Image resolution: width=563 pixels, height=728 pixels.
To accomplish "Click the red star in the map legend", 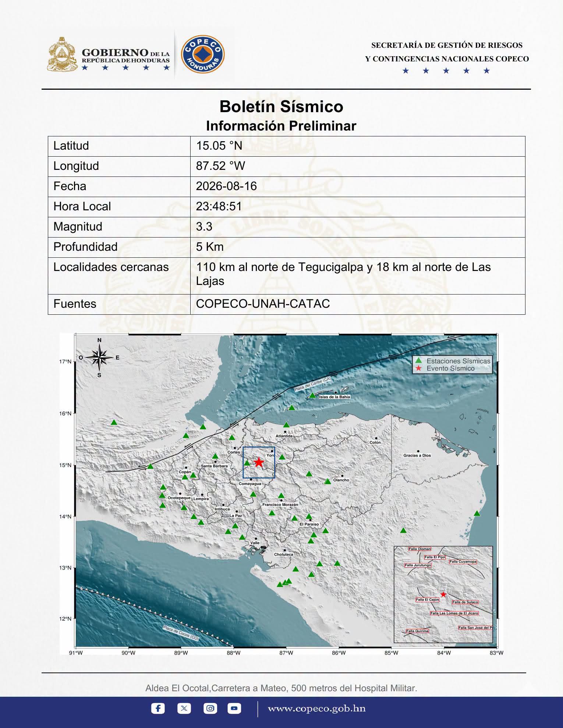I will click(x=418, y=368).
